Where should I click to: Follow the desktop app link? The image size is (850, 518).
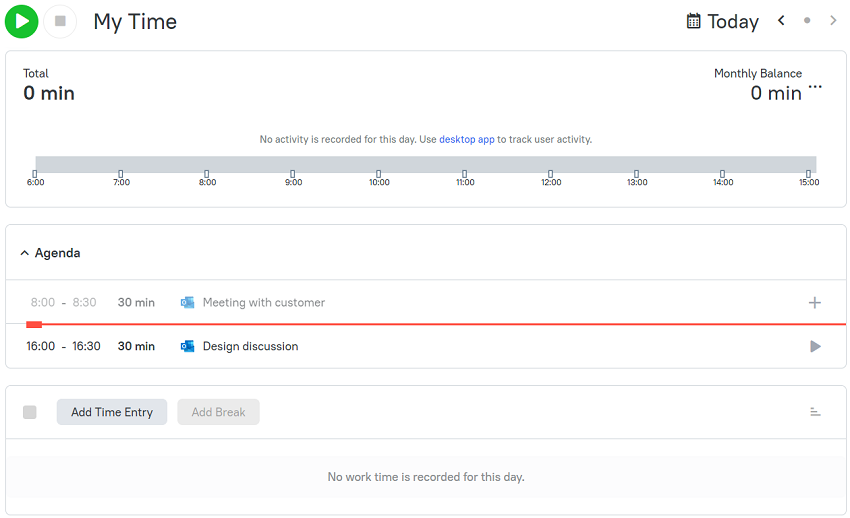[467, 139]
